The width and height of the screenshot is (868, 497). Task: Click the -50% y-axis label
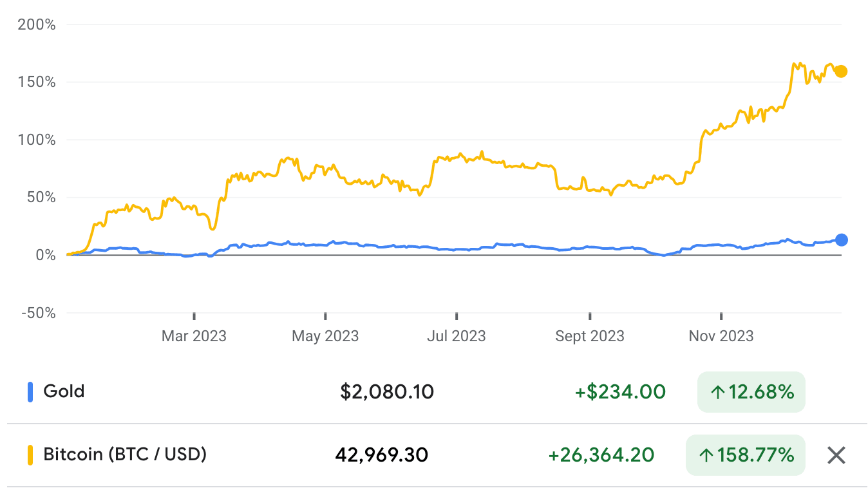(38, 313)
